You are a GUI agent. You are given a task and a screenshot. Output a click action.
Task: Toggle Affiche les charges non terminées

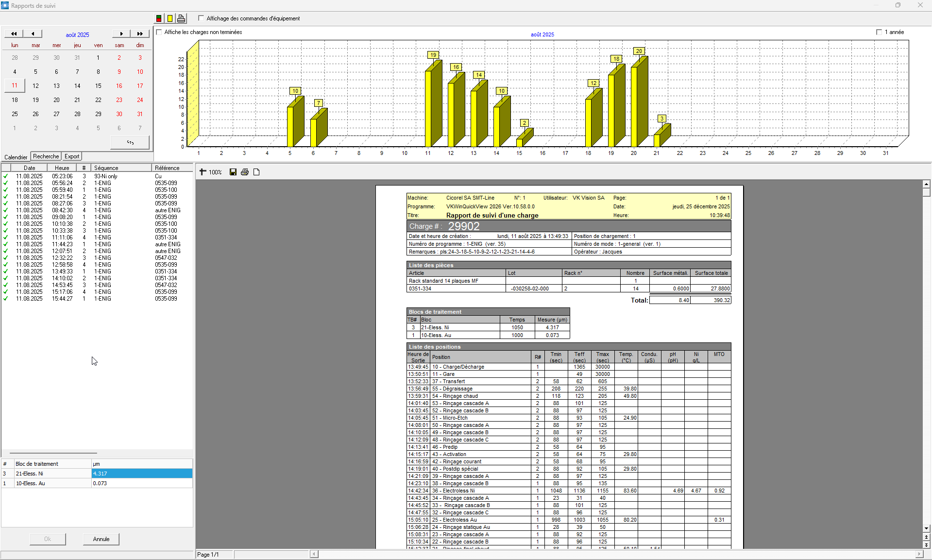click(159, 32)
